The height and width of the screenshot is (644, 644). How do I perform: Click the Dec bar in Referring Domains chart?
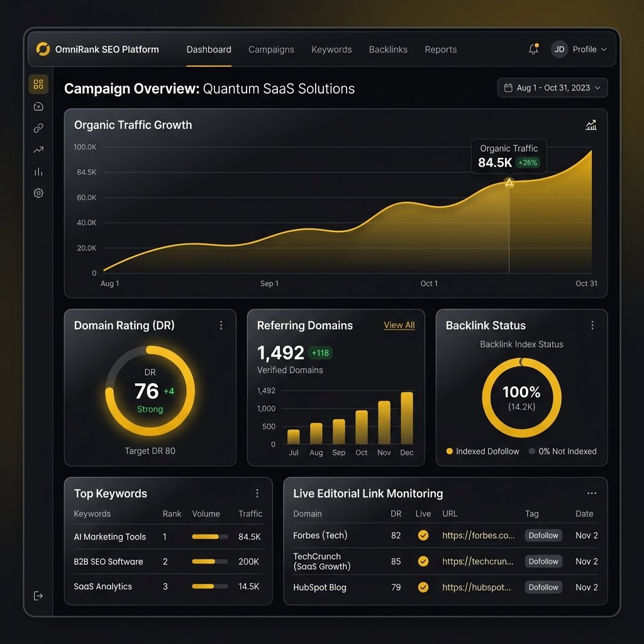[407, 418]
